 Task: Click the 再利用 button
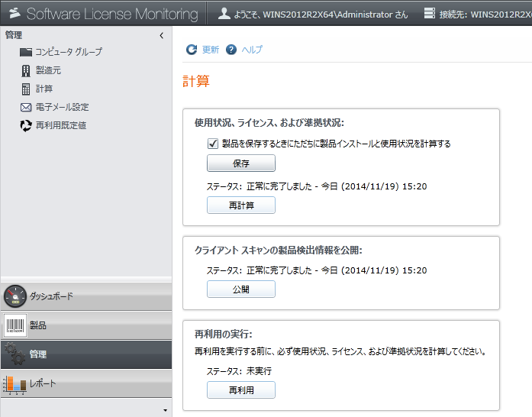click(241, 390)
